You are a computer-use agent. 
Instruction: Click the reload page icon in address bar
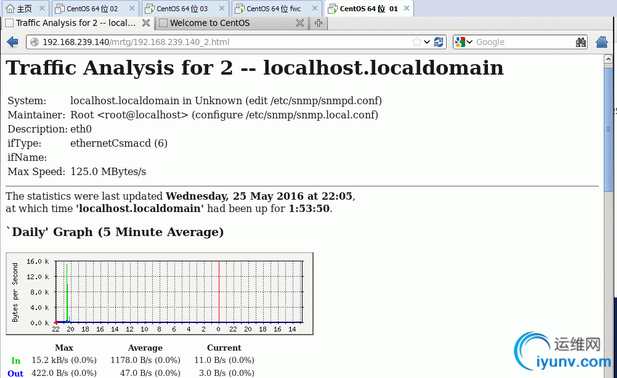[x=438, y=42]
